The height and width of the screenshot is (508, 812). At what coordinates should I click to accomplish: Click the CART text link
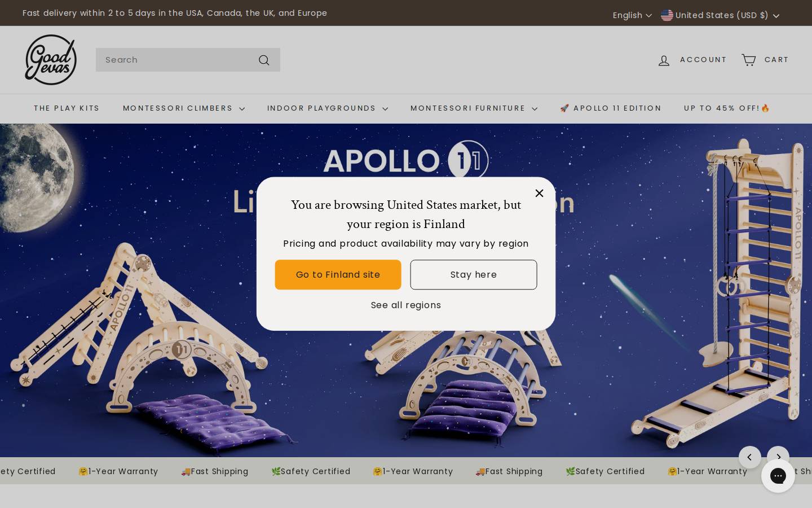point(776,60)
